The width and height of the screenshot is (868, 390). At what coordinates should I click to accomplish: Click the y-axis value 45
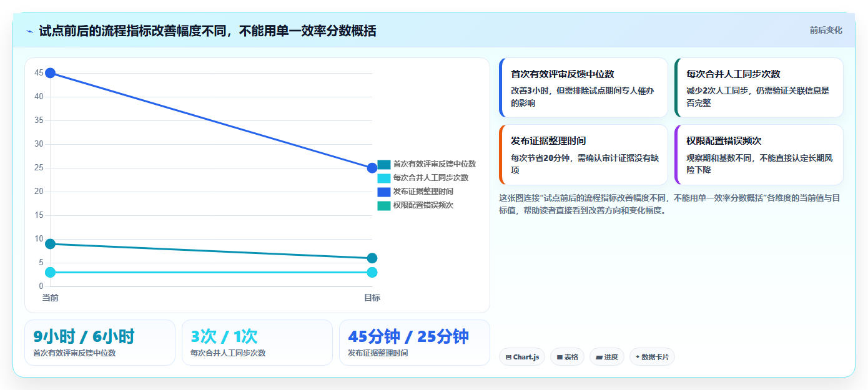[x=39, y=73]
